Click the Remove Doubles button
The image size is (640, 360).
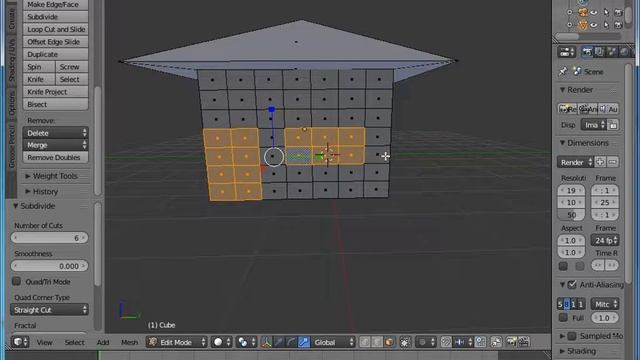click(x=56, y=157)
